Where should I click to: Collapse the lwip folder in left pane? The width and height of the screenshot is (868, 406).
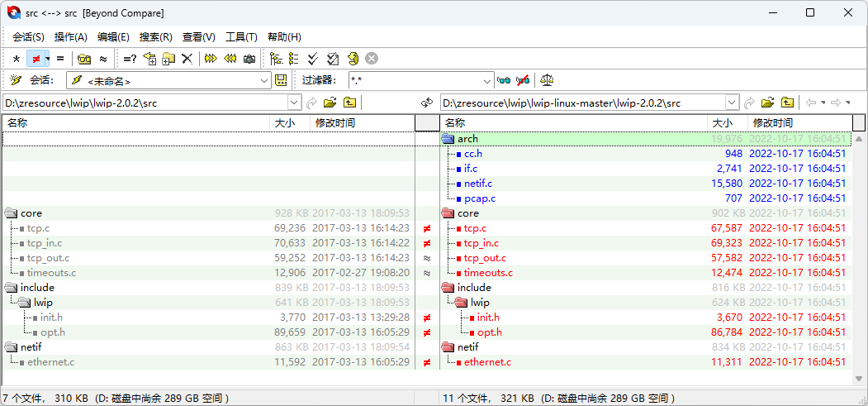point(24,303)
